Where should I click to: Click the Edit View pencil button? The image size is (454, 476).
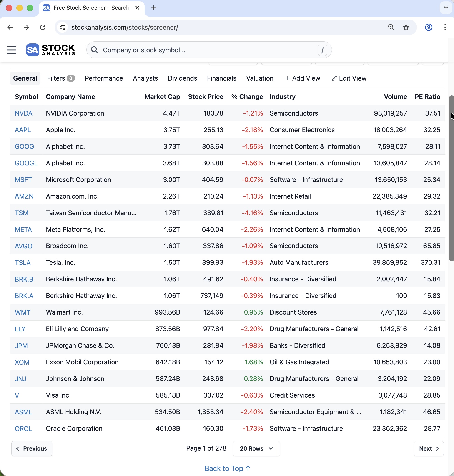349,78
